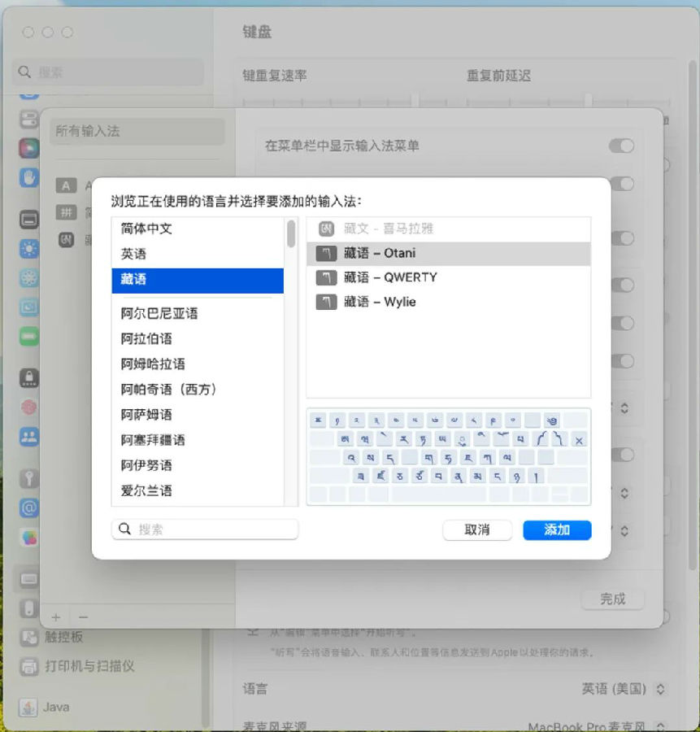Image resolution: width=700 pixels, height=732 pixels.
Task: Click the plus button to add input source
Action: (x=56, y=617)
